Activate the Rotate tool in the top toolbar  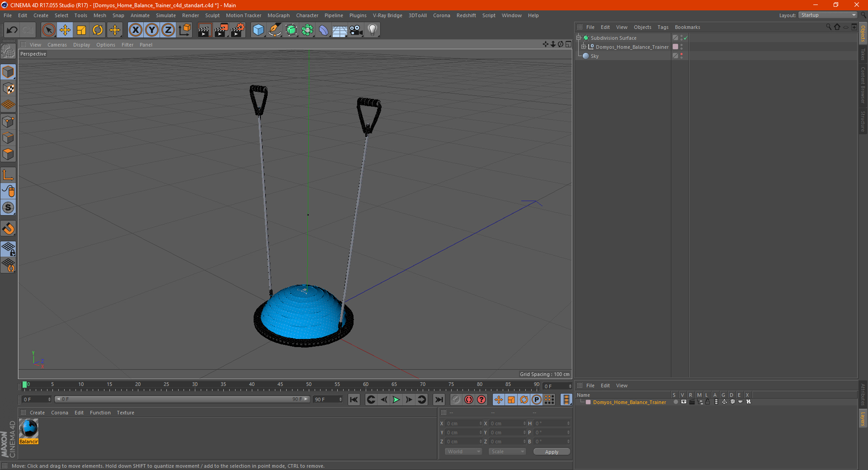point(98,30)
